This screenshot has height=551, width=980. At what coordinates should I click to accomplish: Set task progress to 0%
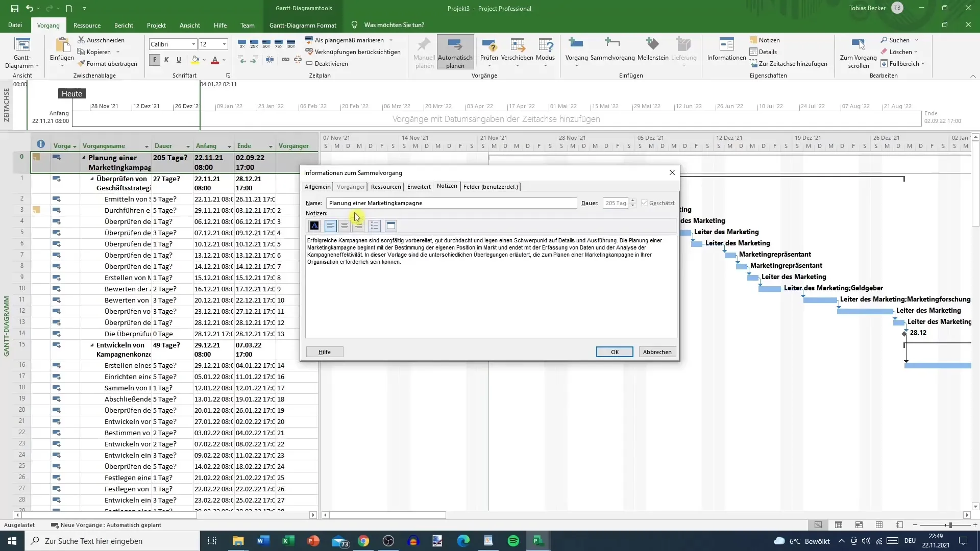click(242, 44)
